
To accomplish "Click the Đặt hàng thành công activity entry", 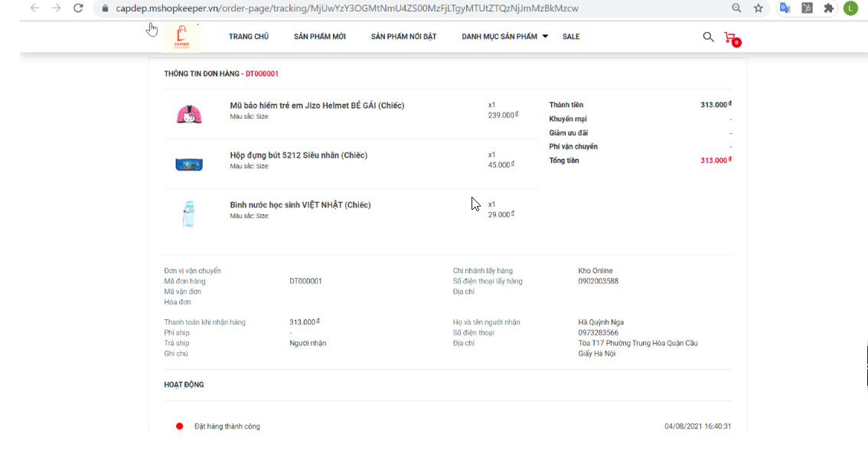I will 227,426.
